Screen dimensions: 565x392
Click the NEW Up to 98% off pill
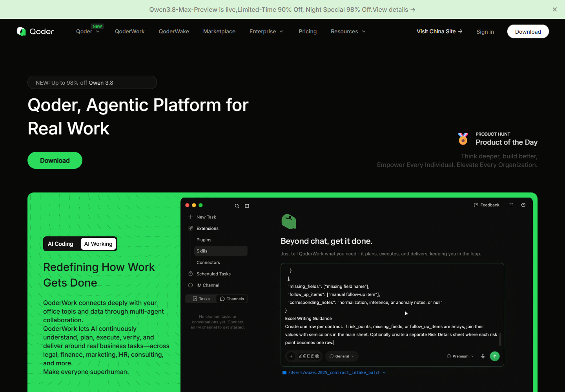coord(92,82)
